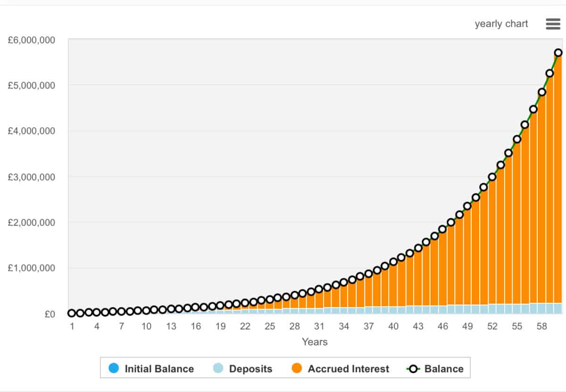The height and width of the screenshot is (392, 566).
Task: Select the final year balance data point
Action: click(558, 52)
